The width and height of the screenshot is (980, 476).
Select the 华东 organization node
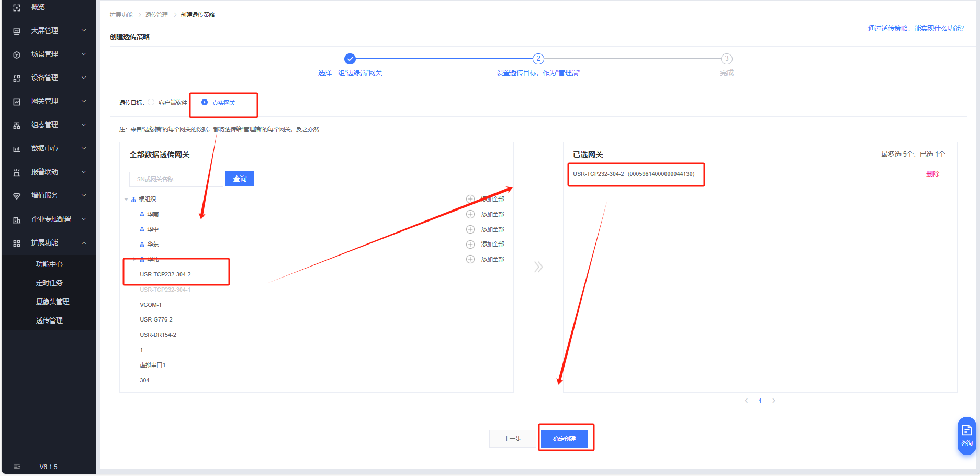(x=153, y=245)
